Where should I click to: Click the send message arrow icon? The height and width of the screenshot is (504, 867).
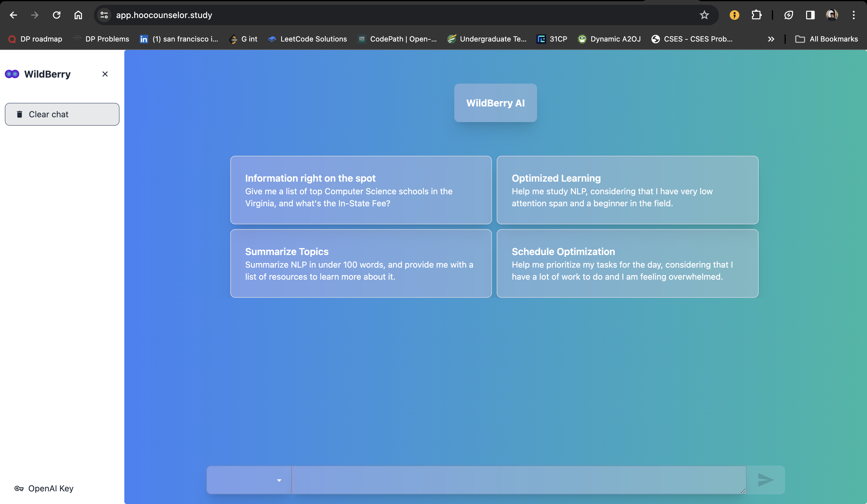[766, 480]
